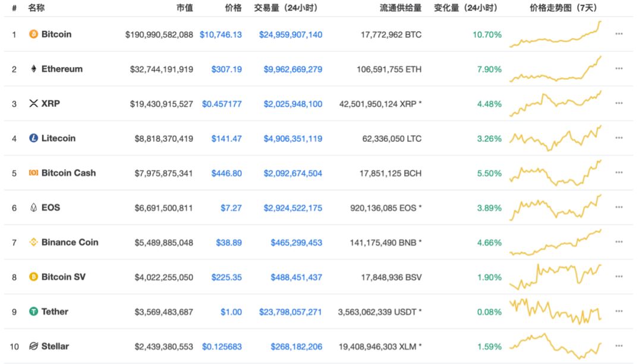642x364 pixels.
Task: Open the Litecoin name link
Action: [58, 138]
